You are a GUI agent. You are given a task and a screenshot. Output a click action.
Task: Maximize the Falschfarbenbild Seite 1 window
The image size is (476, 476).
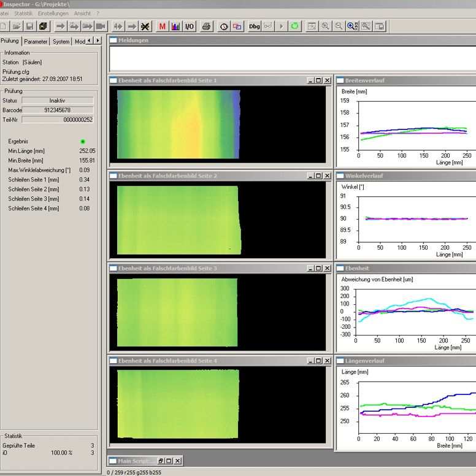[318, 80]
